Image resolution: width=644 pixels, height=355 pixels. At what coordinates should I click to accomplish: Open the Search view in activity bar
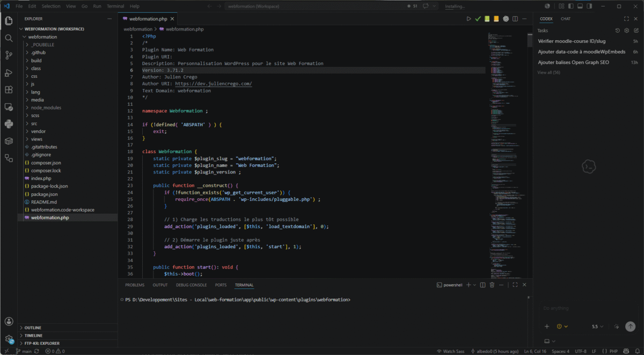(x=9, y=38)
